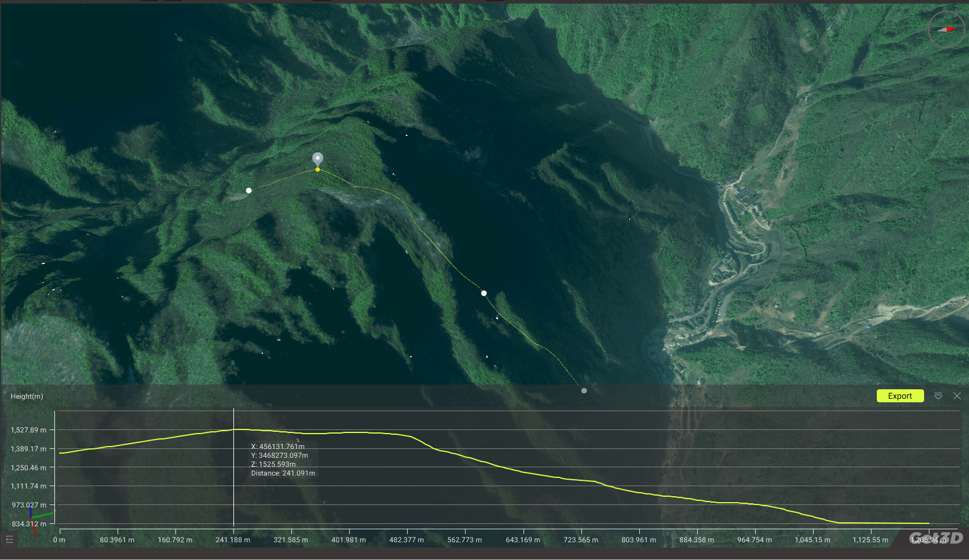This screenshot has width=969, height=560.
Task: Click profile curve above 482.377 m tick
Action: pyautogui.click(x=407, y=435)
